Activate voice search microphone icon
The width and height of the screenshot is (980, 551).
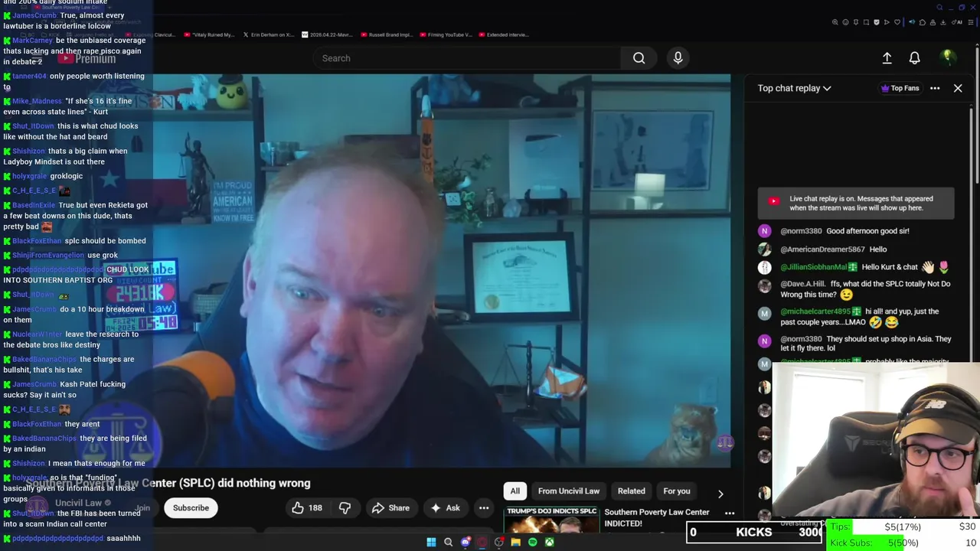[678, 58]
